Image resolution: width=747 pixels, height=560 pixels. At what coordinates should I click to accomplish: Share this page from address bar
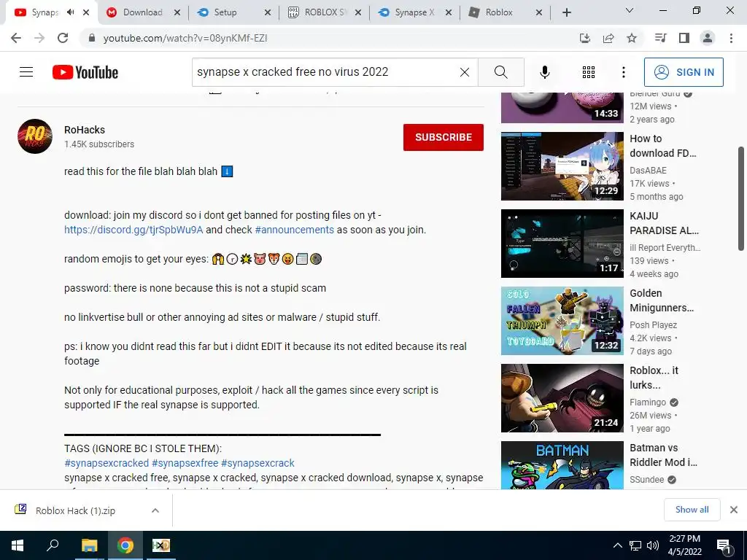[x=608, y=38]
